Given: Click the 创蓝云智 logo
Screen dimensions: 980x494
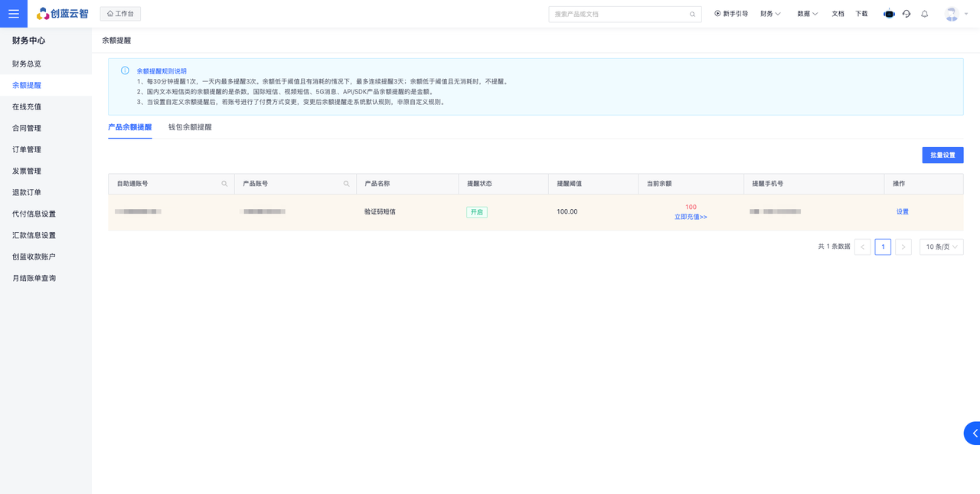Looking at the screenshot, I should click(63, 14).
